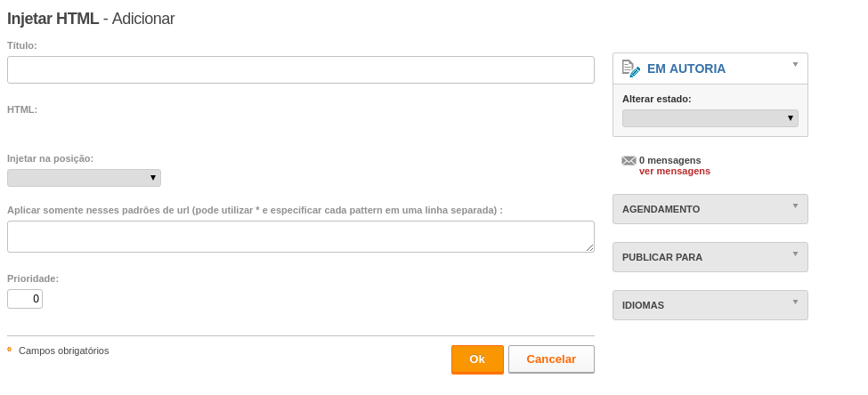
Task: Open the ver mensagens link
Action: 674,172
